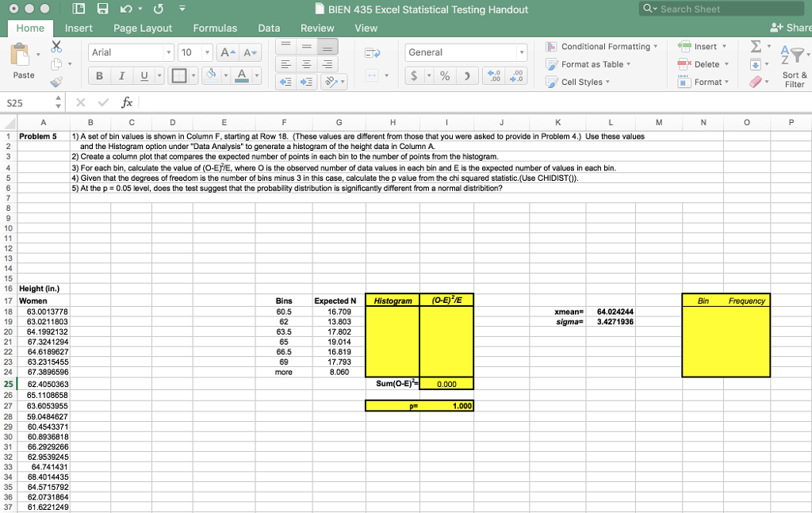The image size is (812, 513).
Task: Switch to the Review ribbon tab
Action: (x=317, y=28)
